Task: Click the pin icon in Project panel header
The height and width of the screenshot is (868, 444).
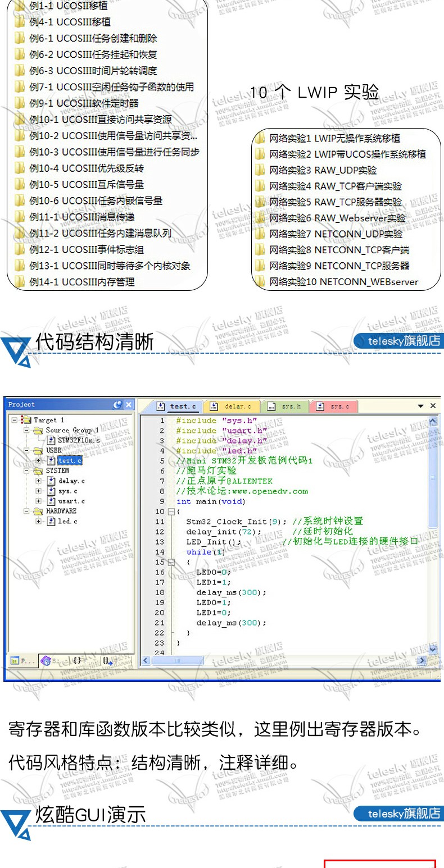Action: point(117,405)
